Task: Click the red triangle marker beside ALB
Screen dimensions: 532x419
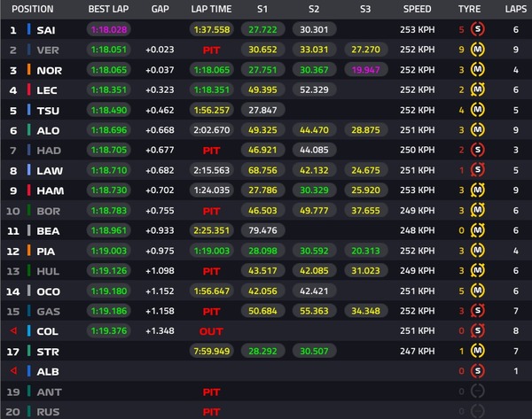Action: point(12,370)
